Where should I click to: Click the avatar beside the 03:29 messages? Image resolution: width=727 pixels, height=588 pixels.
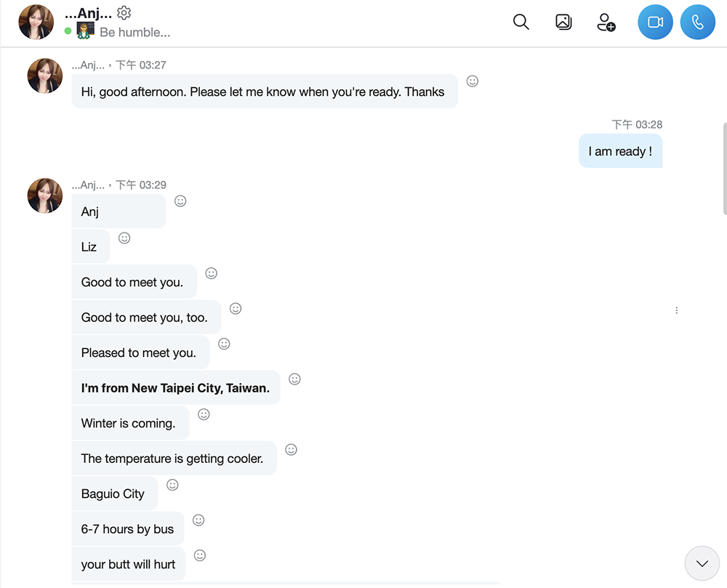pos(44,196)
